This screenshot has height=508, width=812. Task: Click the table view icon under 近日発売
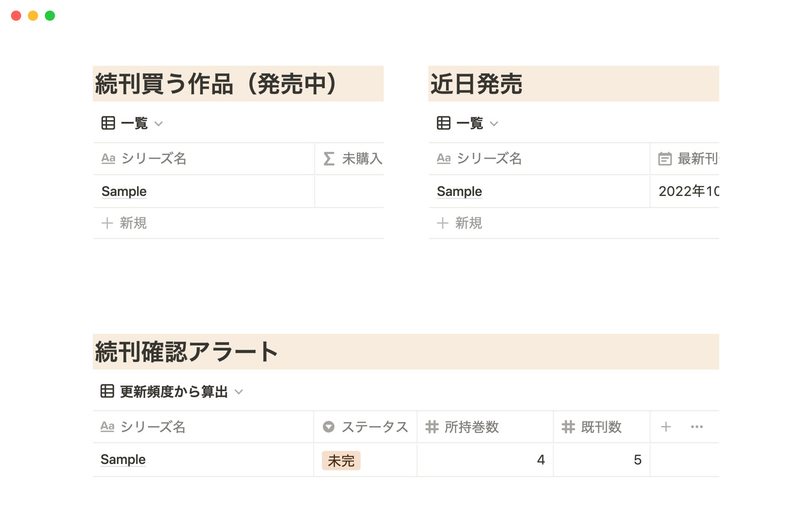[x=444, y=123]
